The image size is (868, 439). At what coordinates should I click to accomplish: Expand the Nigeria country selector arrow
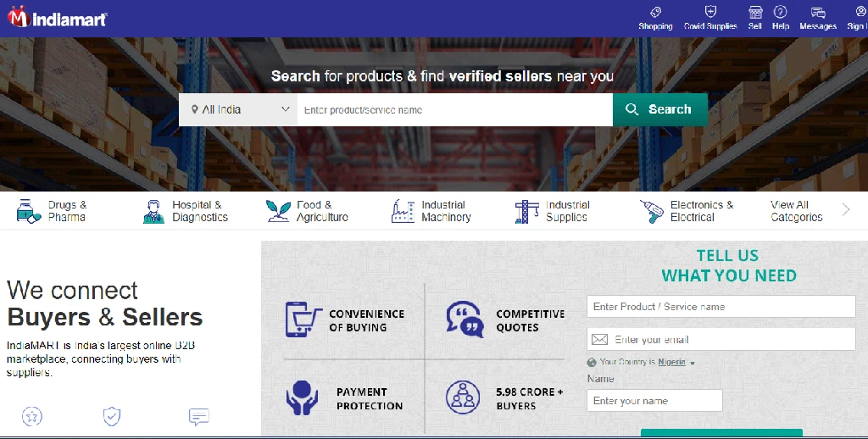[x=693, y=364]
